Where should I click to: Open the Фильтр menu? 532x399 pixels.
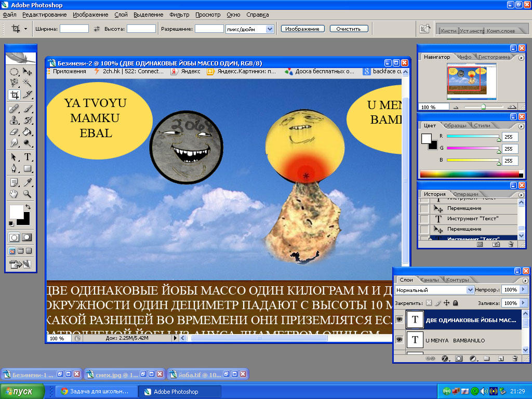(179, 15)
